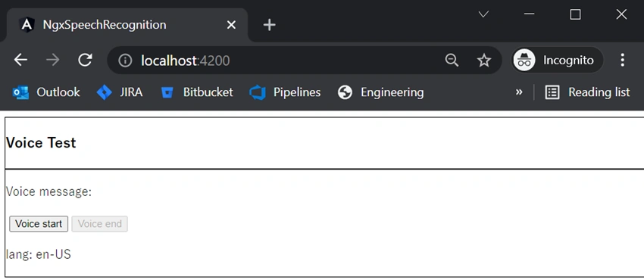Open the JIRA bookmark
Image resolution: width=644 pixels, height=280 pixels.
(x=120, y=92)
